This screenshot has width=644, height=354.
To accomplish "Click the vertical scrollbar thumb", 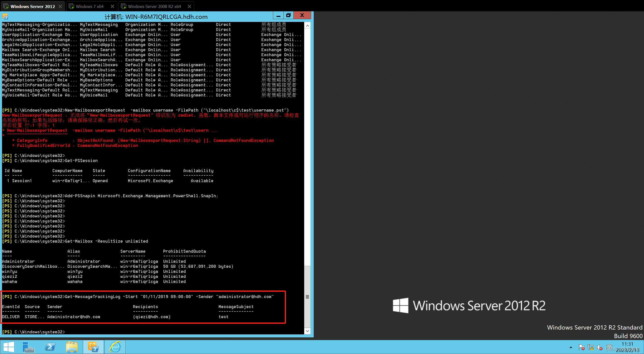I will tap(307, 297).
